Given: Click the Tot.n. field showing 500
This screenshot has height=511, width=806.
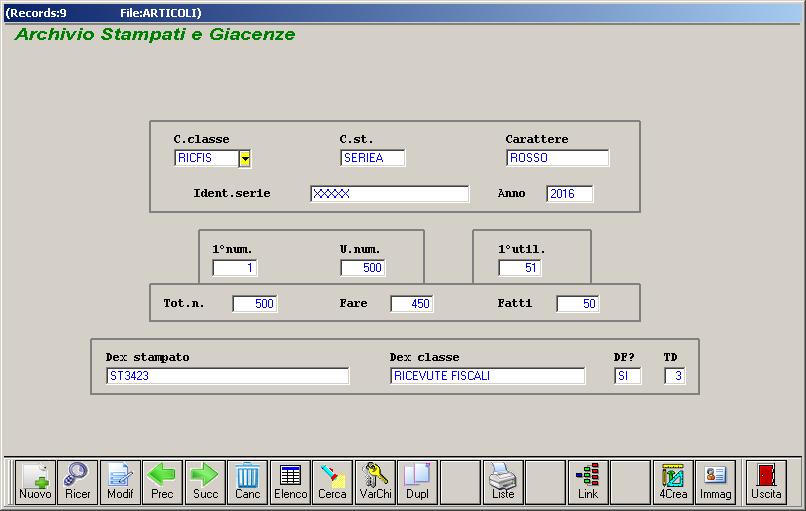Looking at the screenshot, I should pos(255,304).
